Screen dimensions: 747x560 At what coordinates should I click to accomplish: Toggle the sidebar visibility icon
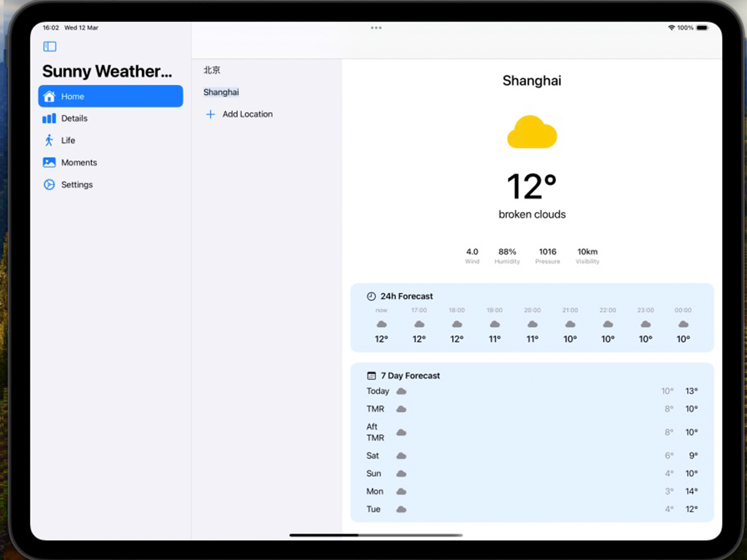click(x=50, y=46)
